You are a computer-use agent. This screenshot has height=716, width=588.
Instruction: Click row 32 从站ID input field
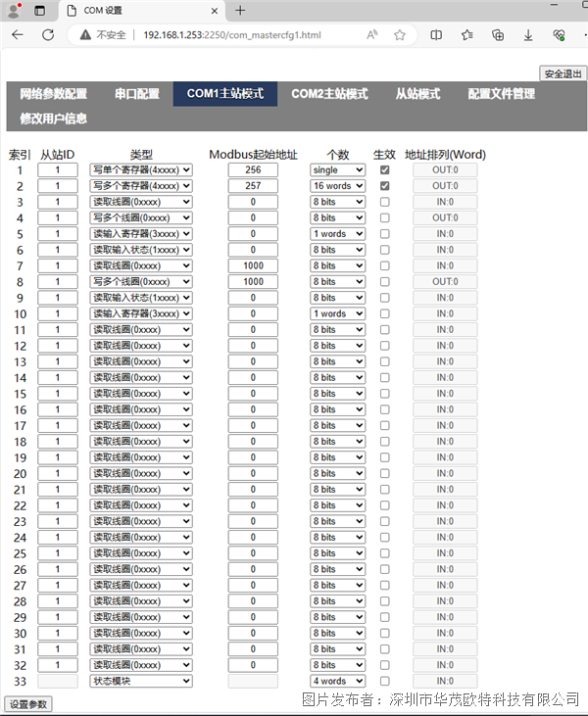point(58,665)
